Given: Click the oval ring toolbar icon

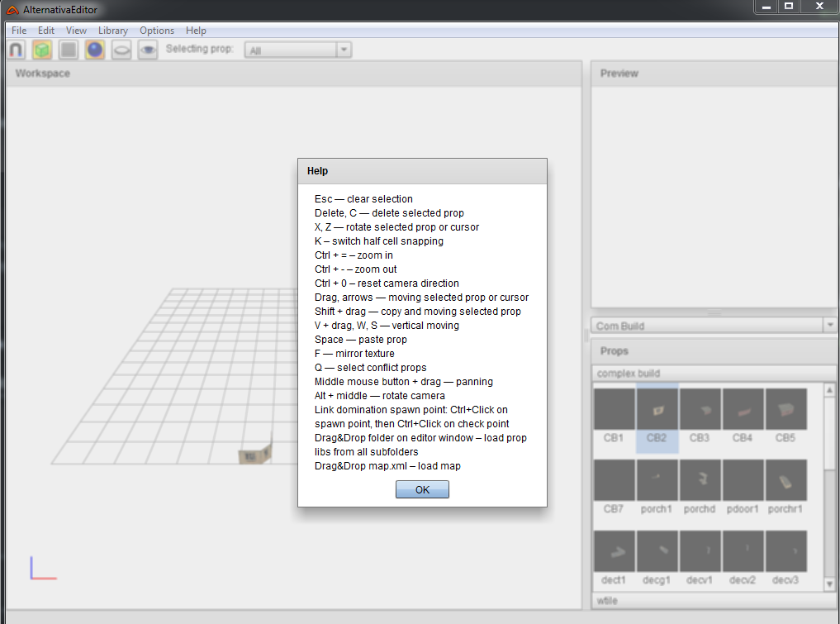Looking at the screenshot, I should tap(121, 50).
